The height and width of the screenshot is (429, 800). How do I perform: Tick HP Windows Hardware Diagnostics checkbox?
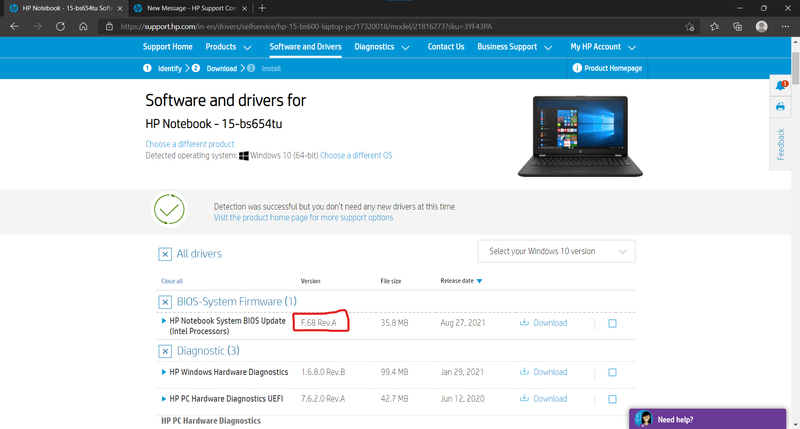coord(612,372)
